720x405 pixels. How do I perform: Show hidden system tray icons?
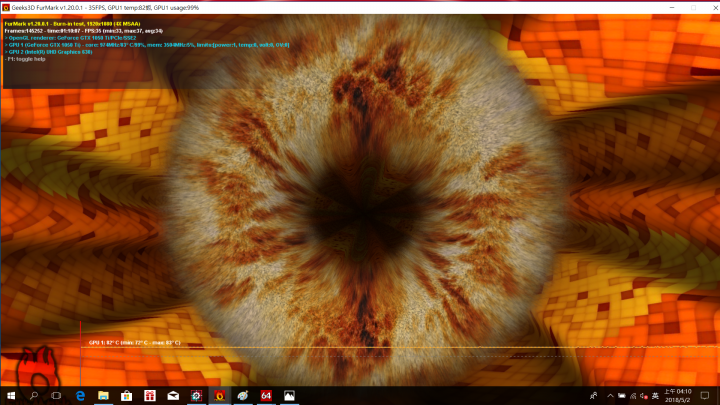click(x=610, y=396)
